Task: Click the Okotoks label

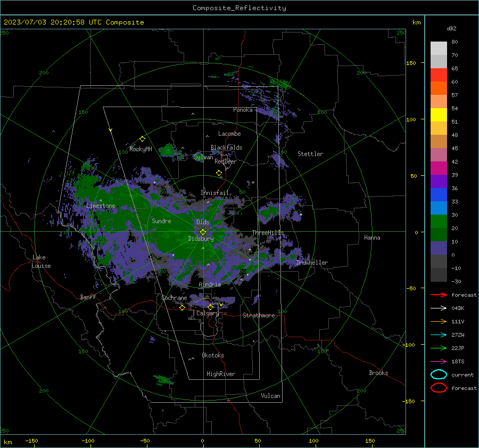Action: coord(213,355)
